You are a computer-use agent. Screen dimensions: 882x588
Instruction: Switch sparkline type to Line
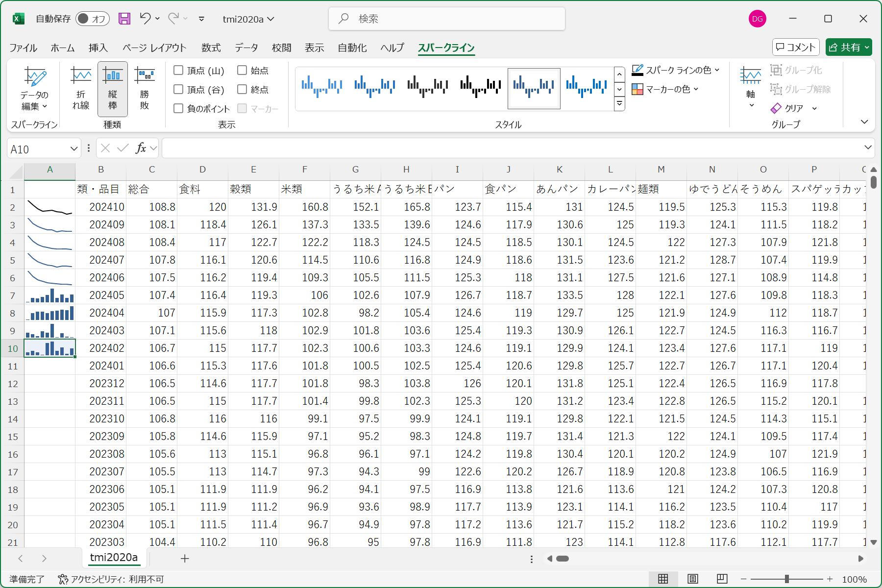81,89
